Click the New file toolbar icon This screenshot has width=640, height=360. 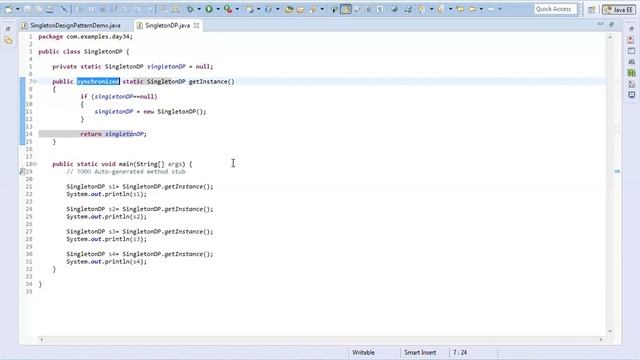pyautogui.click(x=9, y=9)
